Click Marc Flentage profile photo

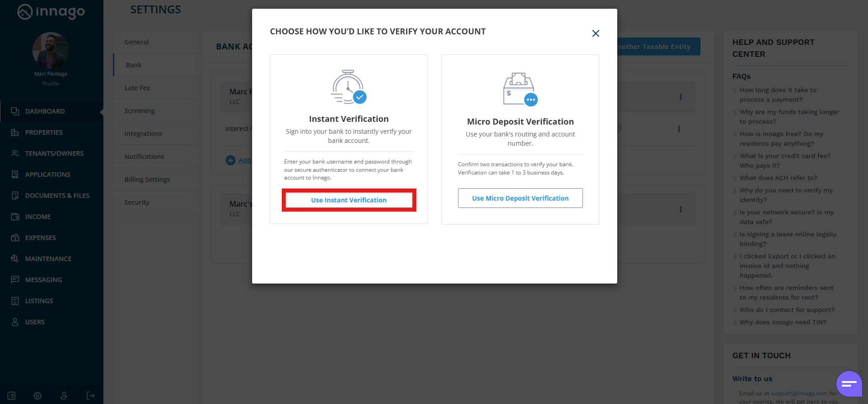click(x=51, y=50)
